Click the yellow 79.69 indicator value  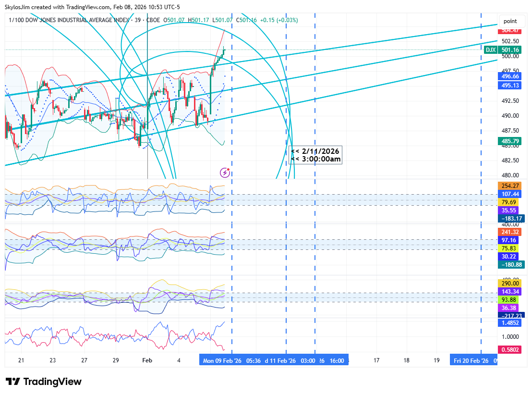[x=508, y=202]
